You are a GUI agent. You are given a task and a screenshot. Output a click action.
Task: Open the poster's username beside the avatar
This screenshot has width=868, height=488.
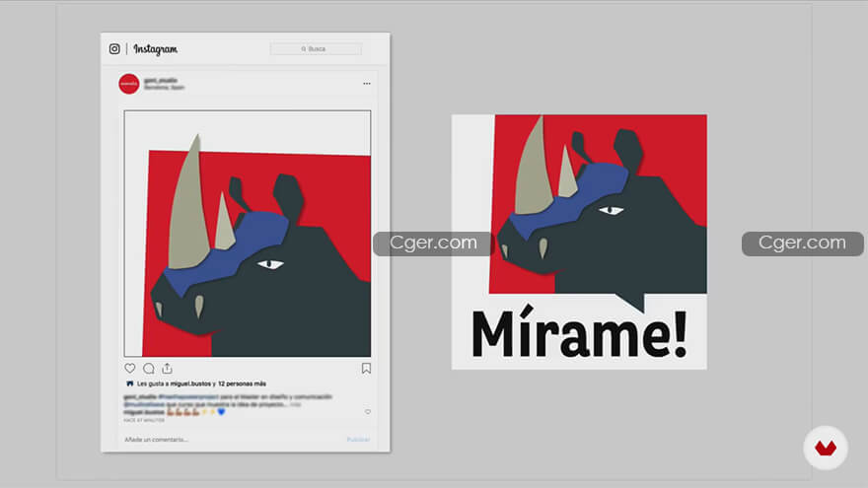point(158,80)
